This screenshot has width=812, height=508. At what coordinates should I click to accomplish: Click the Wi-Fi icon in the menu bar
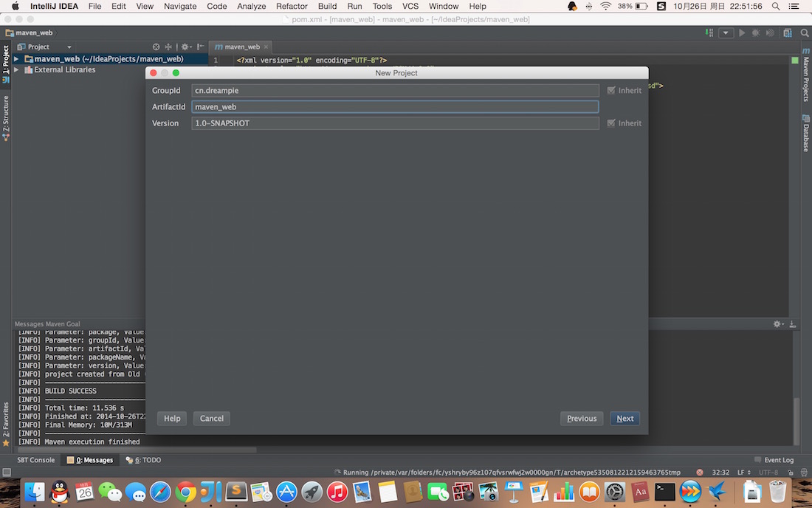(605, 6)
